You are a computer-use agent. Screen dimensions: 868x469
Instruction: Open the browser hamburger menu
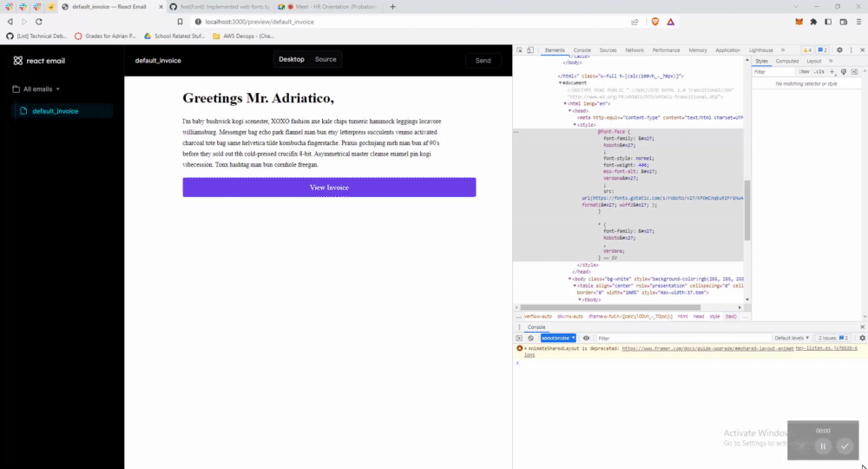point(858,22)
